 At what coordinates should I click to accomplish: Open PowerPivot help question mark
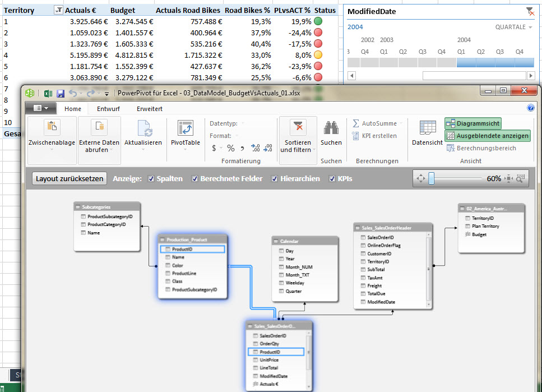point(531,108)
